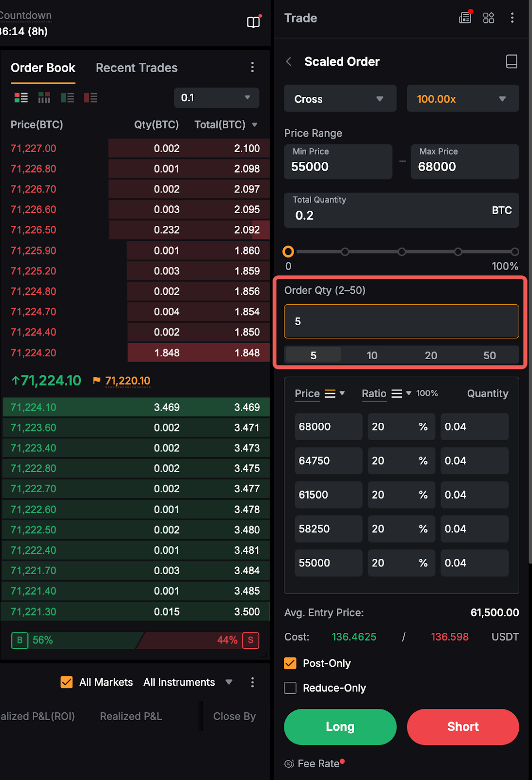Open the trading guide book icon
The height and width of the screenshot is (780, 532).
click(x=253, y=22)
